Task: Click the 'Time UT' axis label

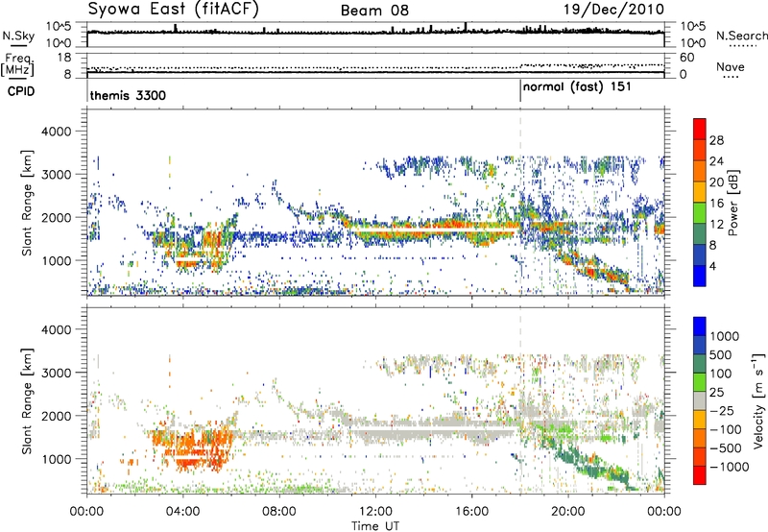Action: pos(375,525)
